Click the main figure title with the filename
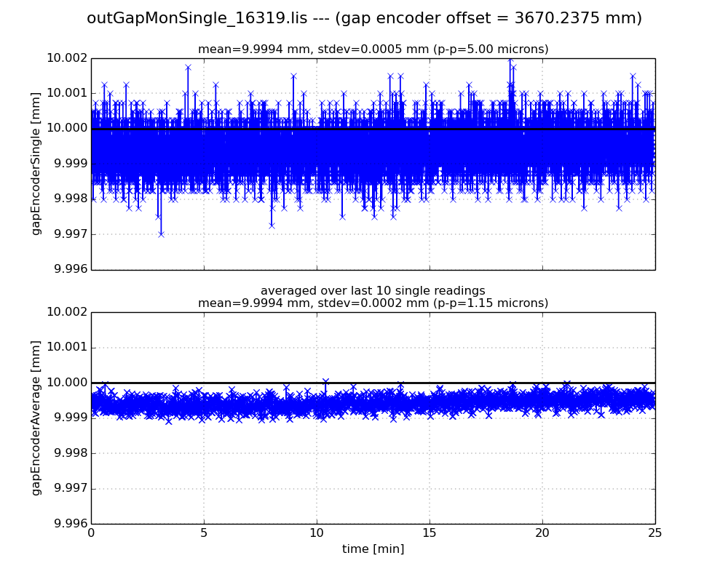The width and height of the screenshot is (728, 582). point(364,18)
